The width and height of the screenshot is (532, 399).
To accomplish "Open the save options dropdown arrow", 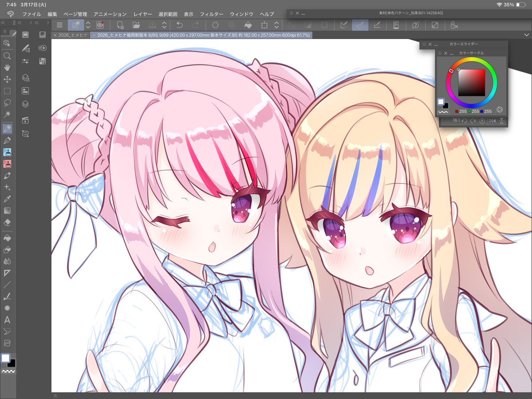I will 165,25.
